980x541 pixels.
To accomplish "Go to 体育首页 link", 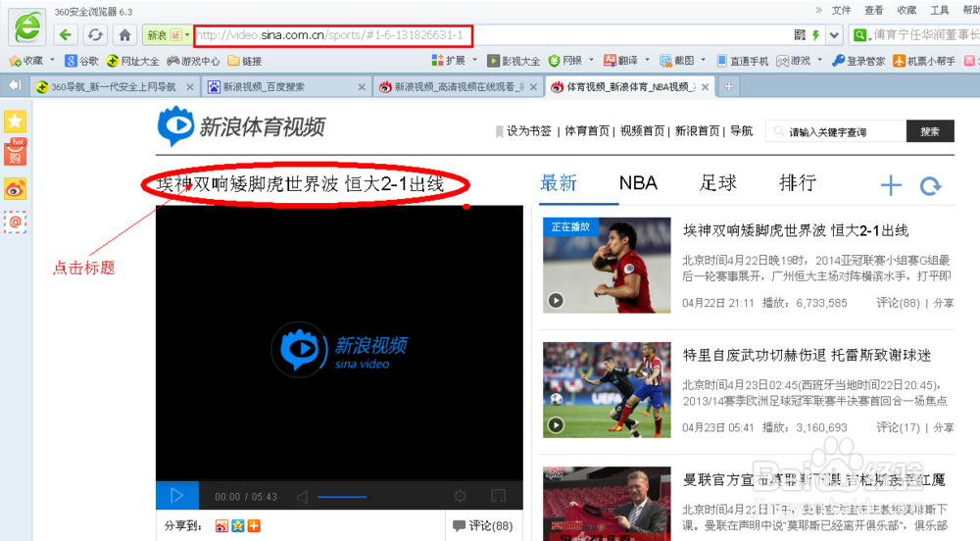I will coord(587,131).
